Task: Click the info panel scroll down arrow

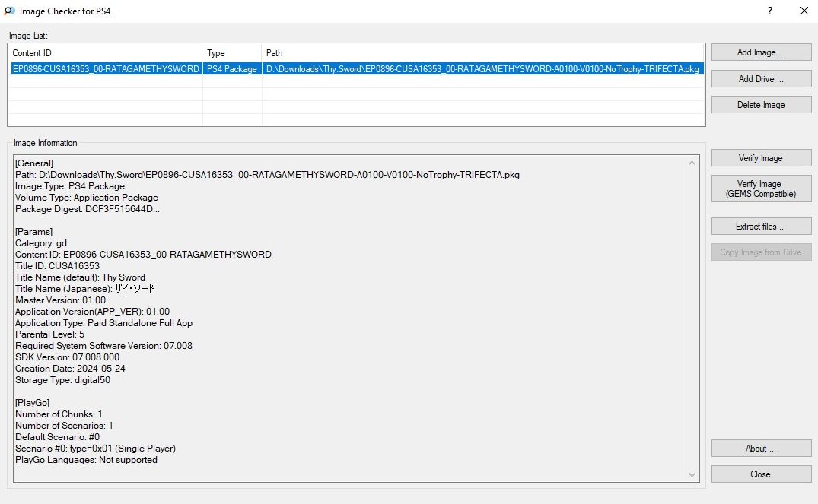Action: tap(692, 475)
